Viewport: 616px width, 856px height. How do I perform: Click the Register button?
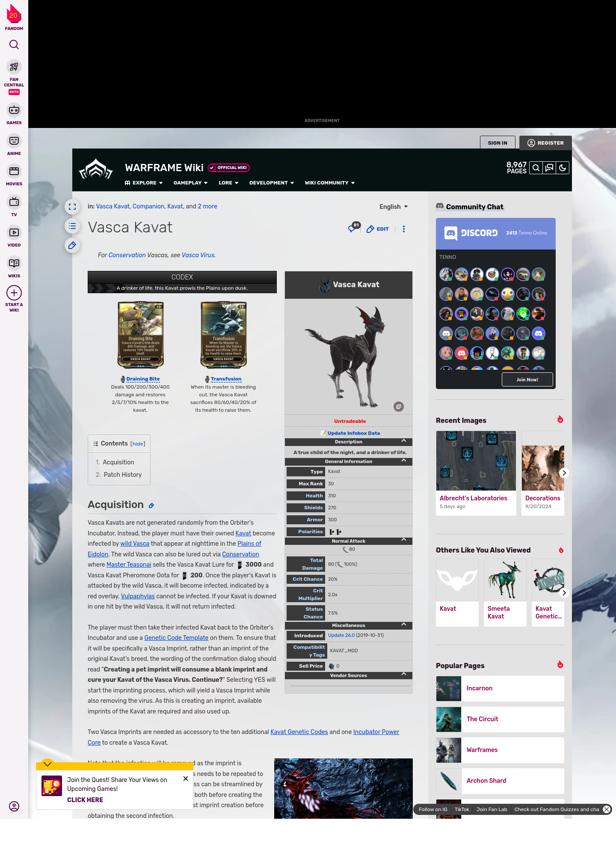(545, 143)
